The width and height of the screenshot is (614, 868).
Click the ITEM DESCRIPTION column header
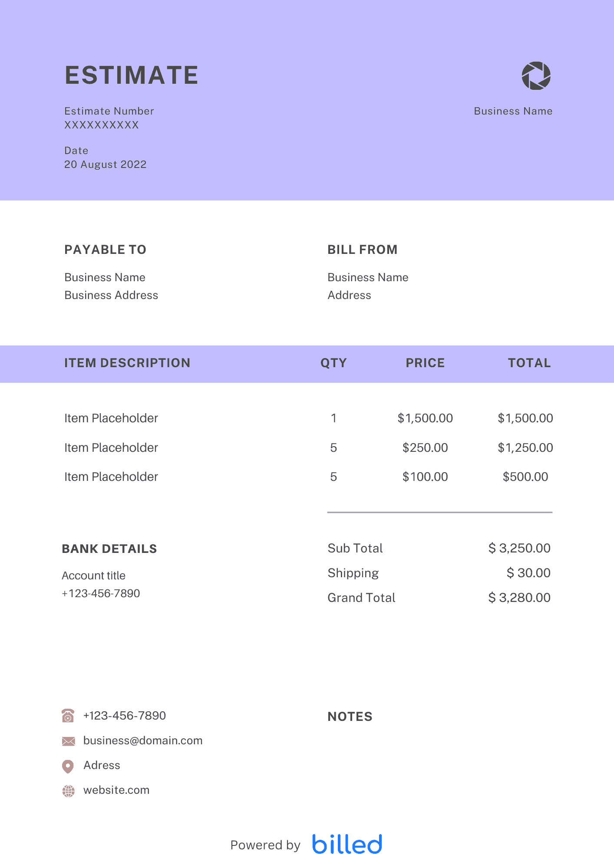click(127, 363)
